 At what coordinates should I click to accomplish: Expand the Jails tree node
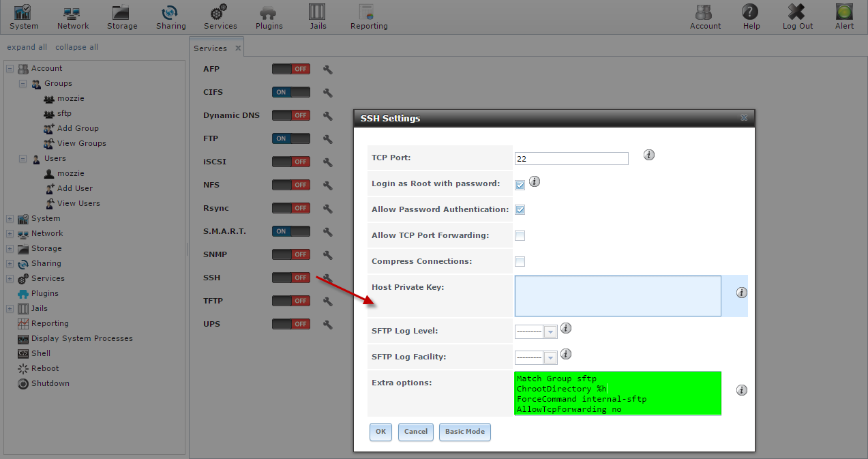[x=10, y=308]
